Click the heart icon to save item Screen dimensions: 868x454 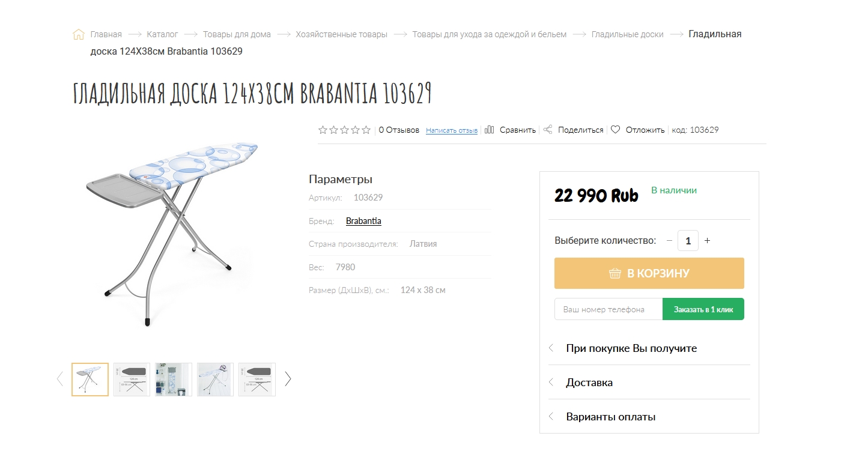click(x=616, y=130)
